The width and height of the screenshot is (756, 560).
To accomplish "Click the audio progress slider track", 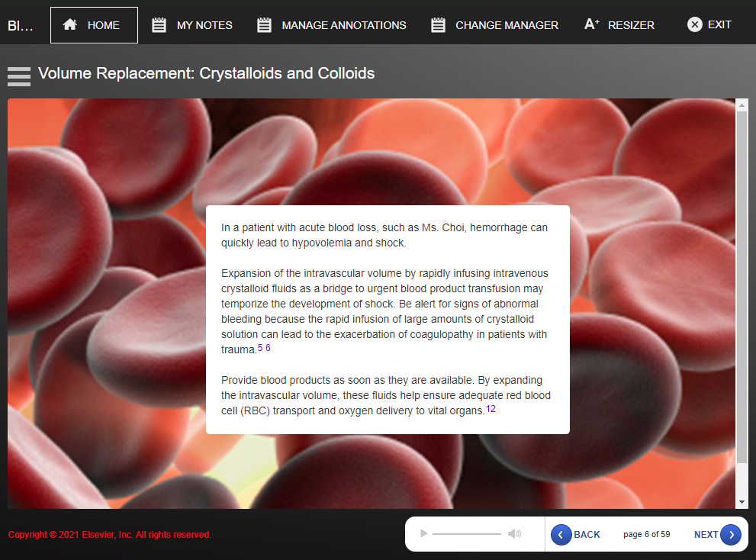I will point(466,534).
